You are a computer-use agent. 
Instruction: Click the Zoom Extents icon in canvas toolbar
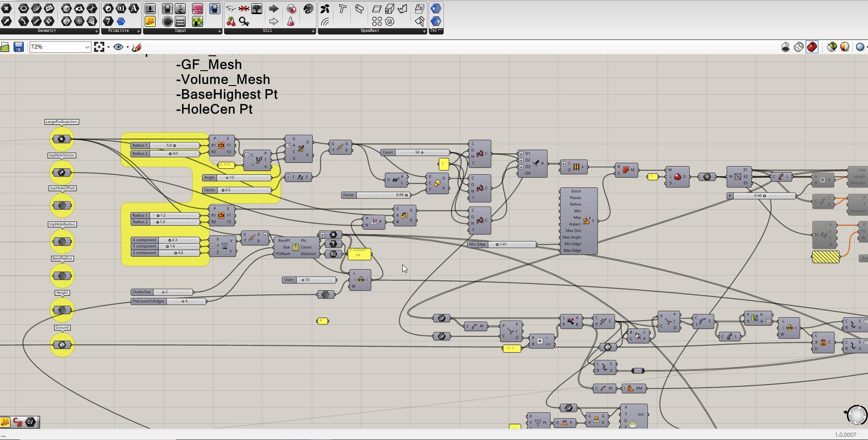(x=99, y=47)
